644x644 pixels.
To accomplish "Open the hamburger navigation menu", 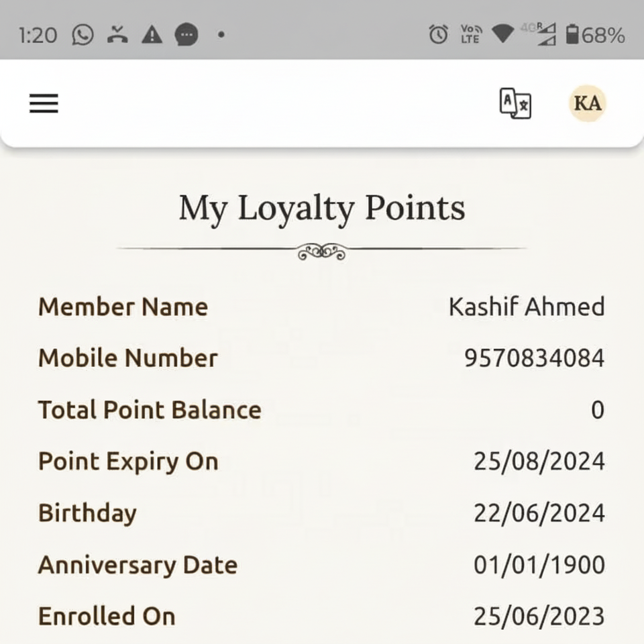I will click(x=44, y=103).
